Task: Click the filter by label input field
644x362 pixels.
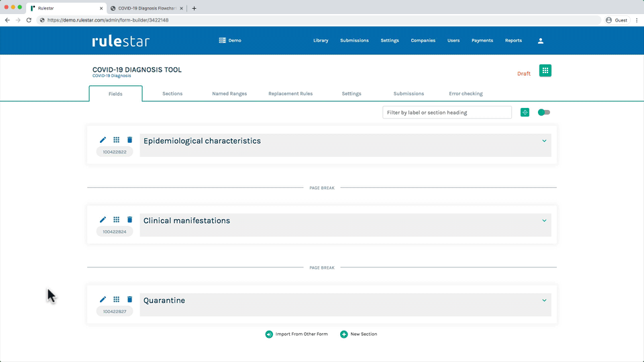Action: (447, 113)
